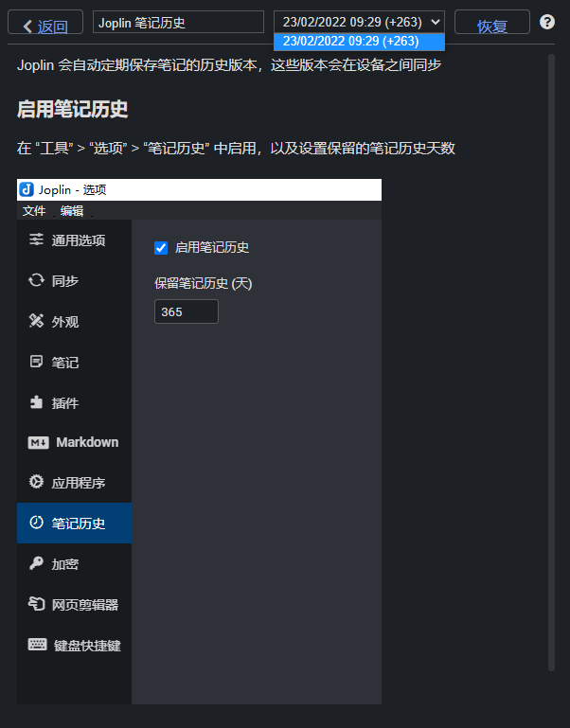
Task: Open the 文件 menu
Action: click(34, 211)
